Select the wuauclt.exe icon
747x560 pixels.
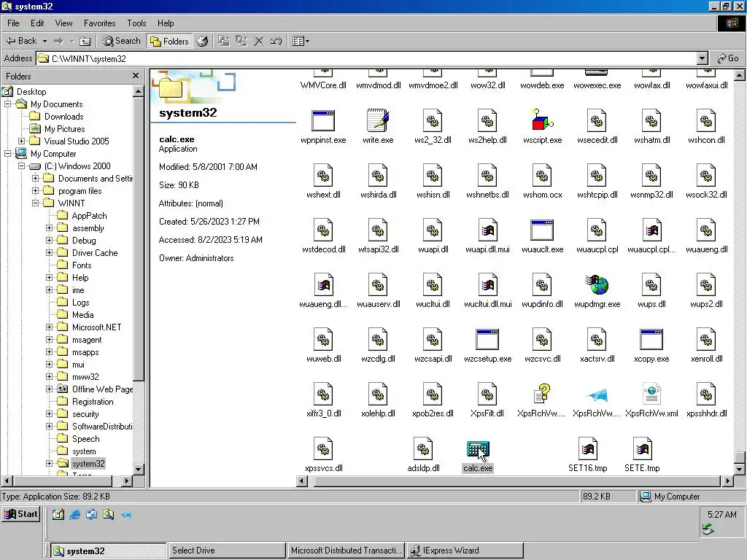point(542,230)
